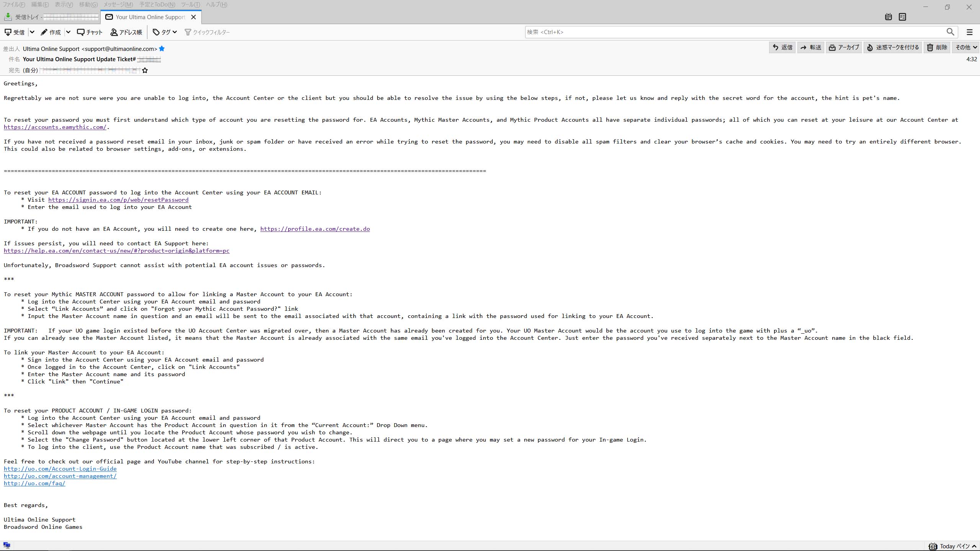980x551 pixels.
Task: Compose a new message with 作成
Action: pyautogui.click(x=51, y=32)
